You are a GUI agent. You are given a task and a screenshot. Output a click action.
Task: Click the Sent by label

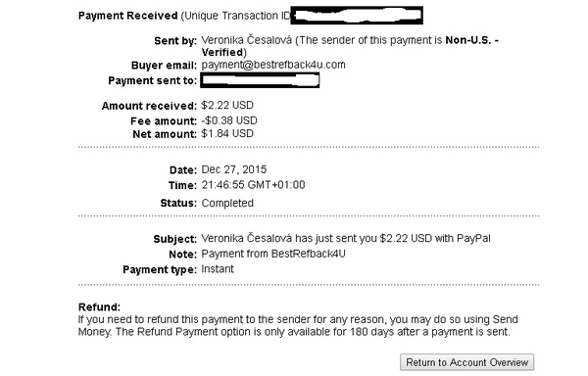pyautogui.click(x=175, y=41)
